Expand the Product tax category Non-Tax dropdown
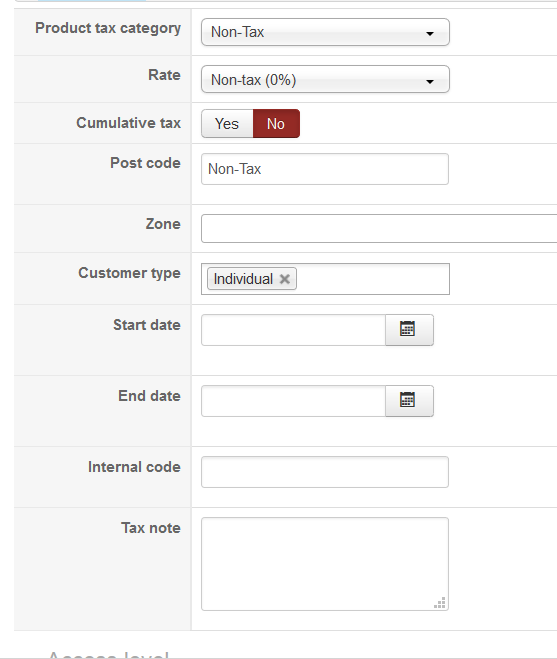This screenshot has width=557, height=659. click(x=325, y=32)
